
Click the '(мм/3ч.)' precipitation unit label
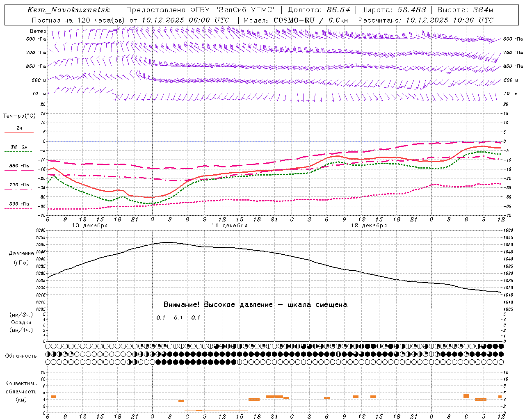(x=21, y=315)
